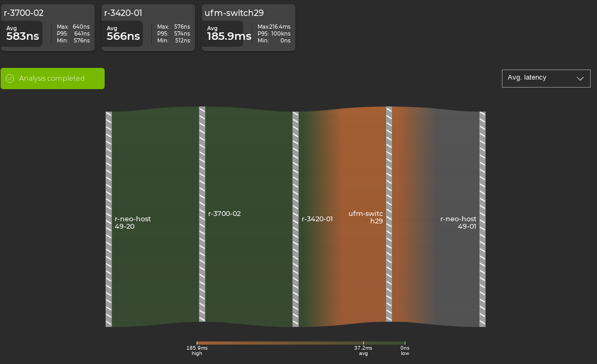Switch to the r-3700-02 summary card
597x364 pixels.
47,28
